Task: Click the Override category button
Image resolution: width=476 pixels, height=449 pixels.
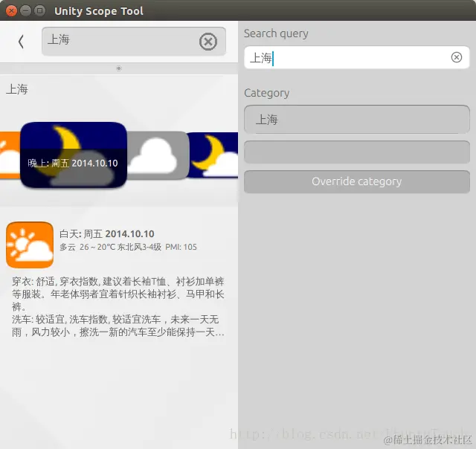Action: pos(357,181)
